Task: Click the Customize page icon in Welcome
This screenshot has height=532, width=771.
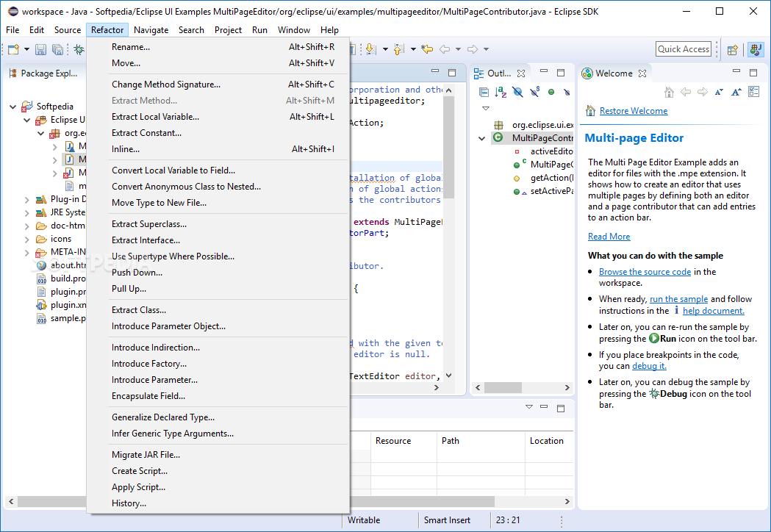Action: (754, 92)
